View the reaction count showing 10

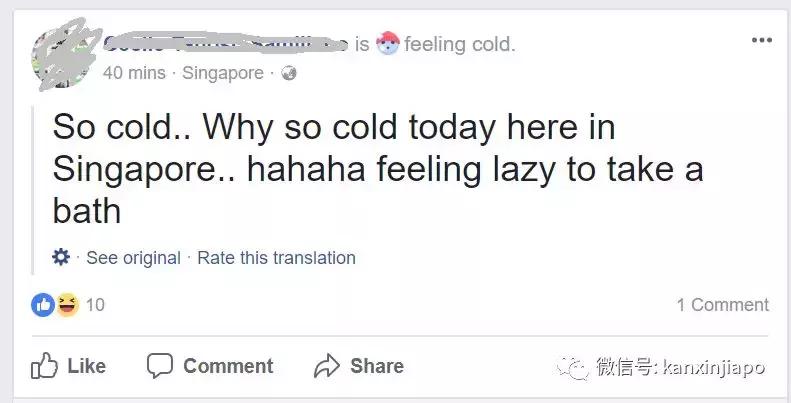(95, 305)
